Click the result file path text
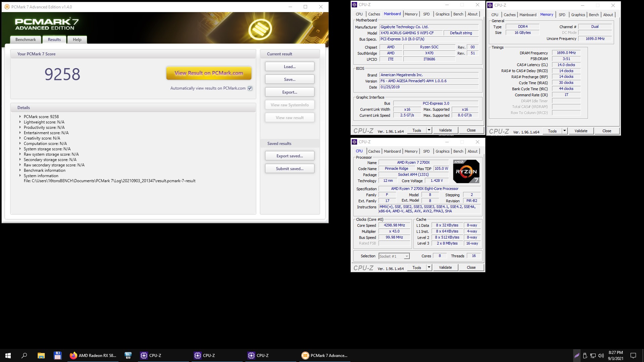Image resolution: width=644 pixels, height=362 pixels. [x=109, y=181]
